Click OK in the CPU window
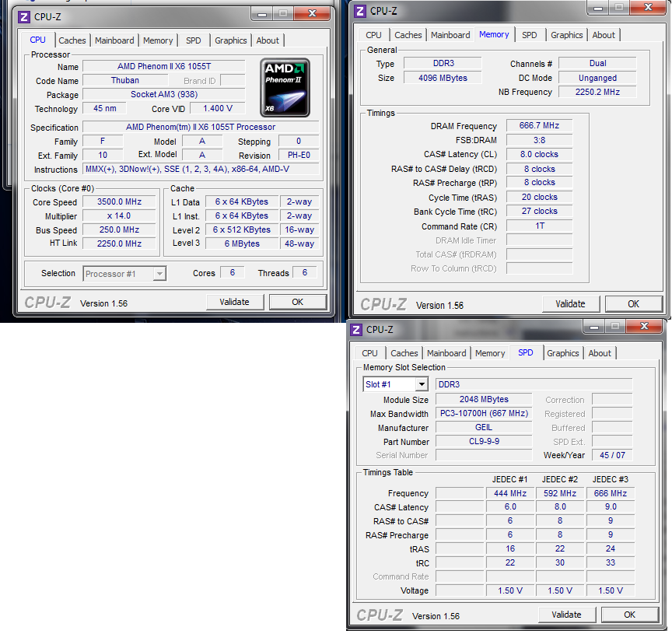This screenshot has height=634, width=672. click(x=297, y=302)
